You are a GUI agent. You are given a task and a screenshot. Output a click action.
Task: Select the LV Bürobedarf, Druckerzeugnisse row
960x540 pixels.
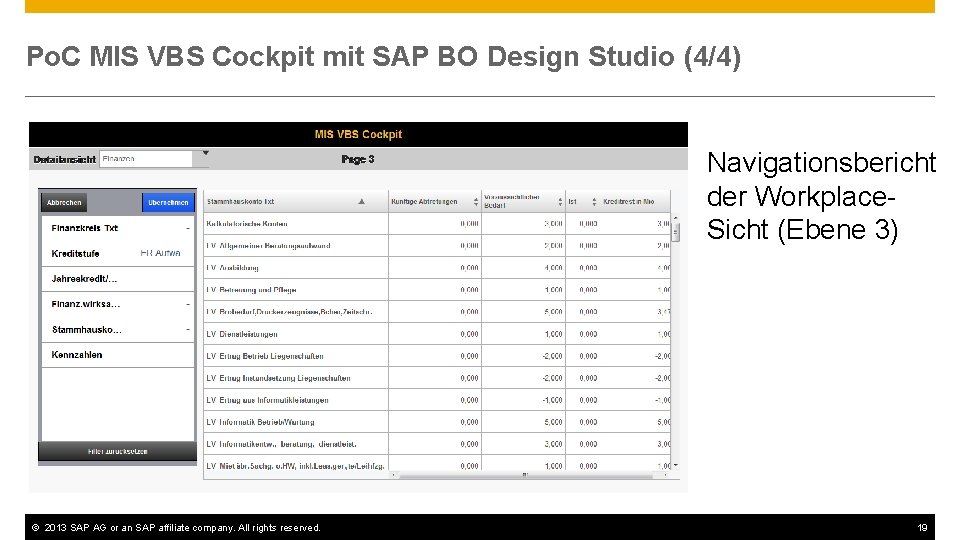[x=437, y=312]
